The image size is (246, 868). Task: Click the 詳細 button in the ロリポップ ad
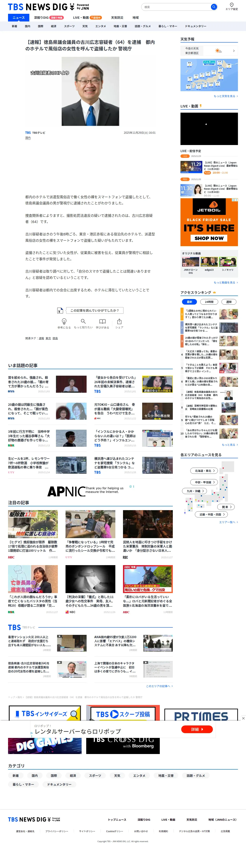[197, 729]
